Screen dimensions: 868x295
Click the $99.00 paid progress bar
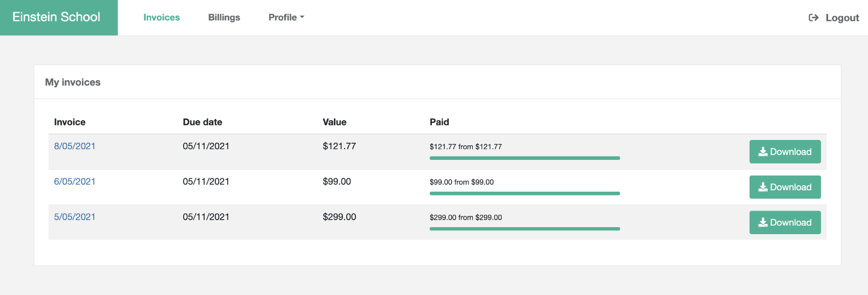524,193
